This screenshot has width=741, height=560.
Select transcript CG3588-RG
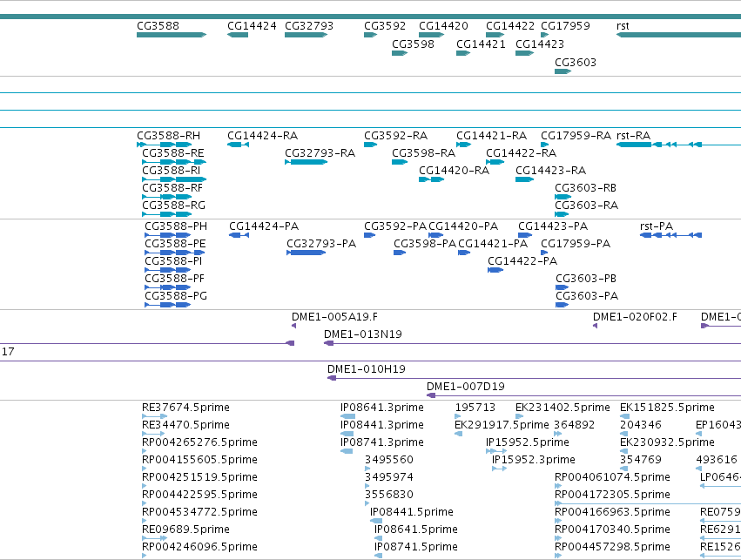pos(167,214)
